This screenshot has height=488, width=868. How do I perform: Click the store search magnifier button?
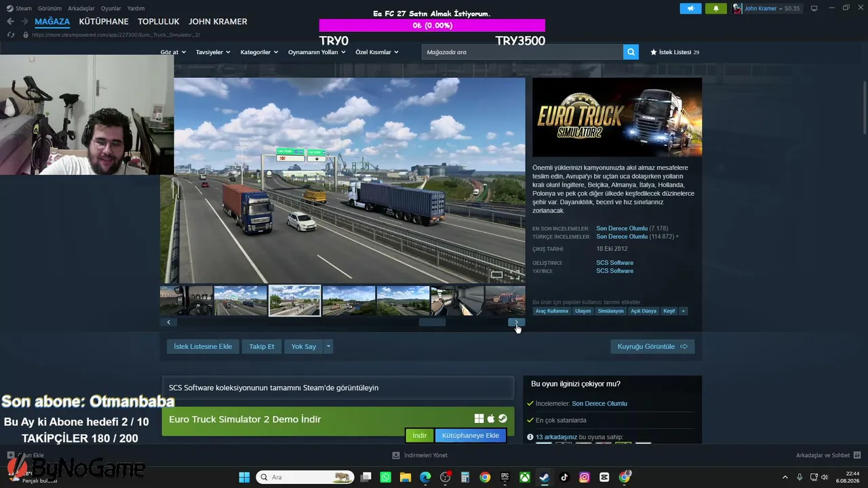coord(631,52)
